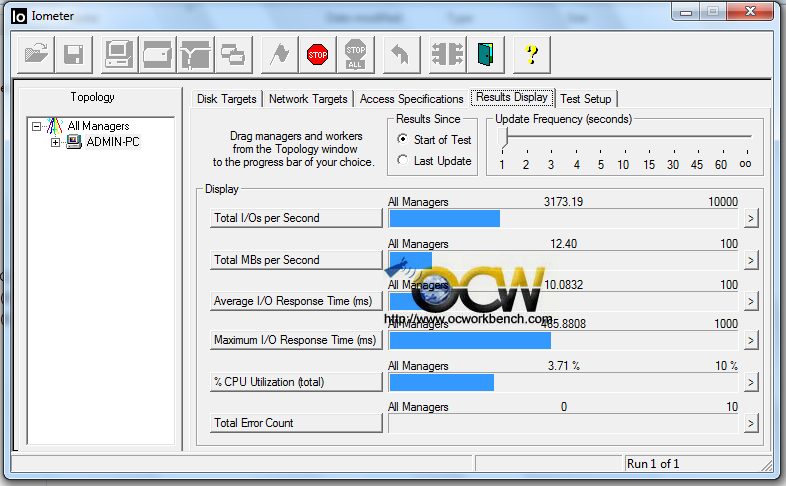Start a new manager computer icon

(119, 54)
